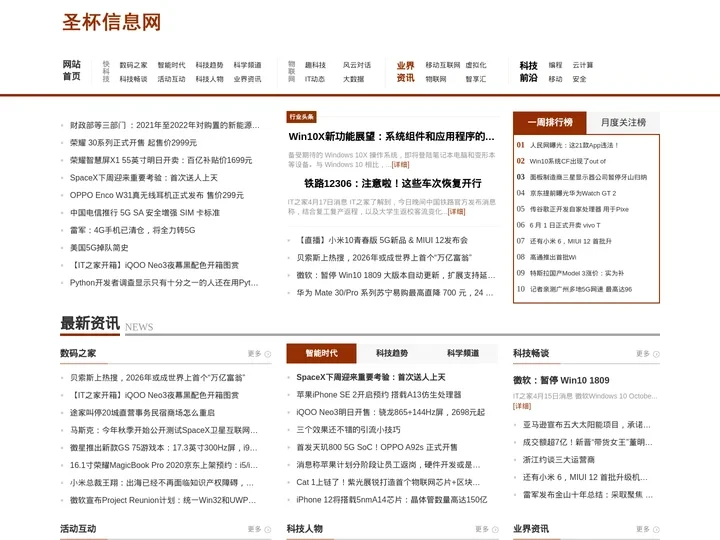Open 科技畅谈 in the top navigation
The width and height of the screenshot is (720, 540).
pyautogui.click(x=133, y=79)
